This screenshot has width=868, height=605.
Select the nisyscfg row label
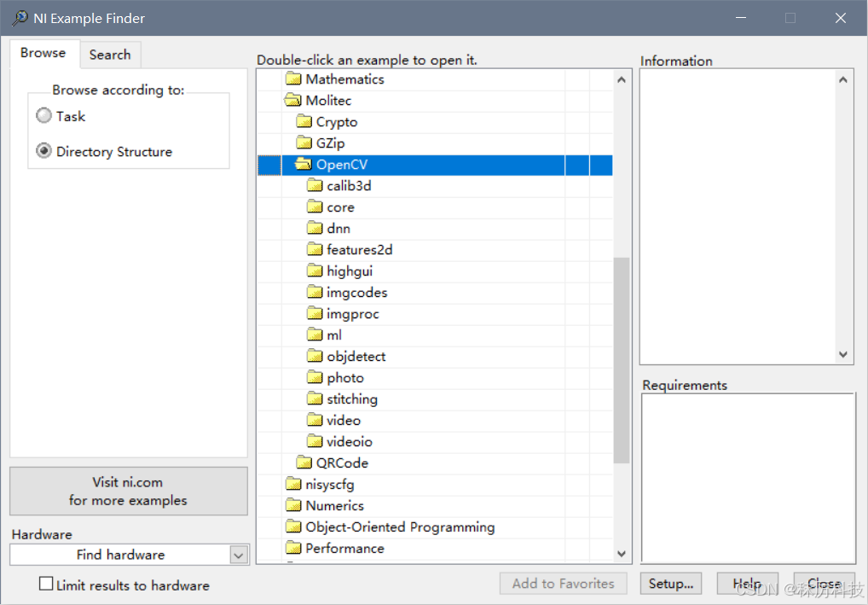tap(330, 484)
